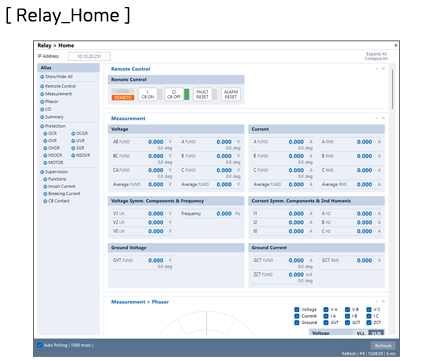Click the CB OFF control button

[174, 94]
